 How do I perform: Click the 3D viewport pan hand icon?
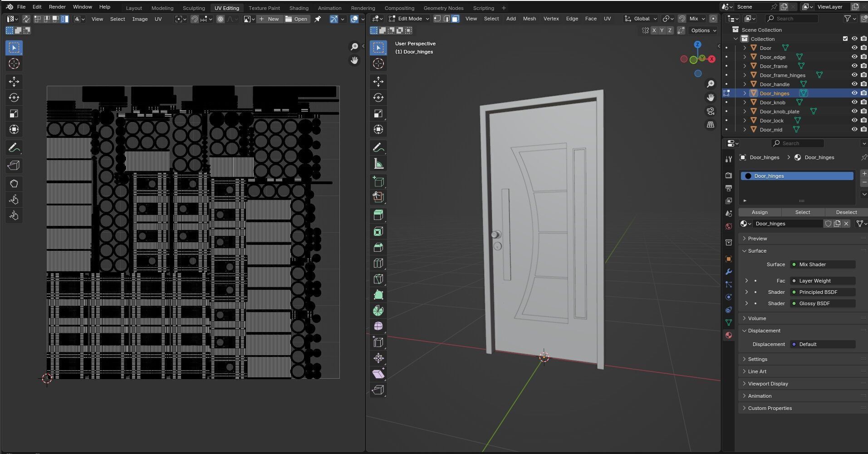(x=711, y=98)
